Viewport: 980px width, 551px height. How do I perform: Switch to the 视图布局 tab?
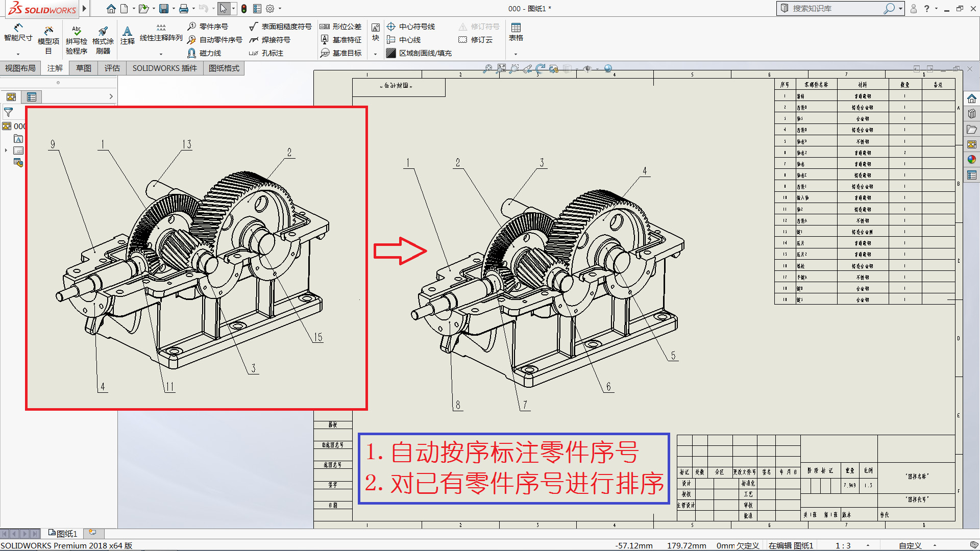coord(20,68)
